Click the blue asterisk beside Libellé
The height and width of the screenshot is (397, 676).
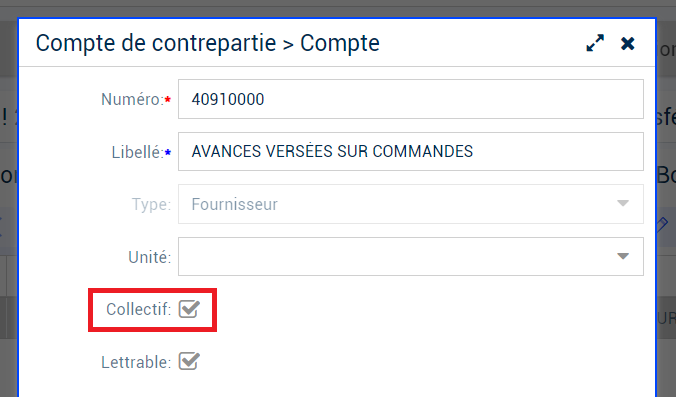pyautogui.click(x=168, y=152)
